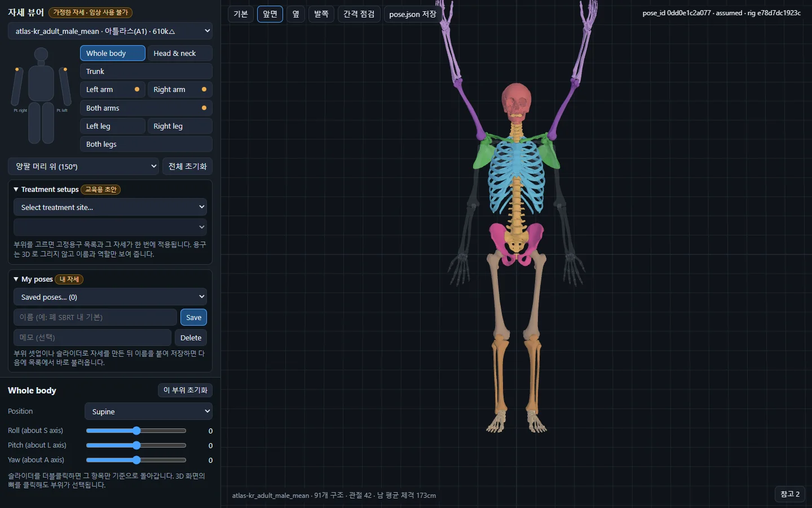Screen dimensions: 812x508
Task: Click the Yaw (about A axis) slider
Action: (x=136, y=460)
